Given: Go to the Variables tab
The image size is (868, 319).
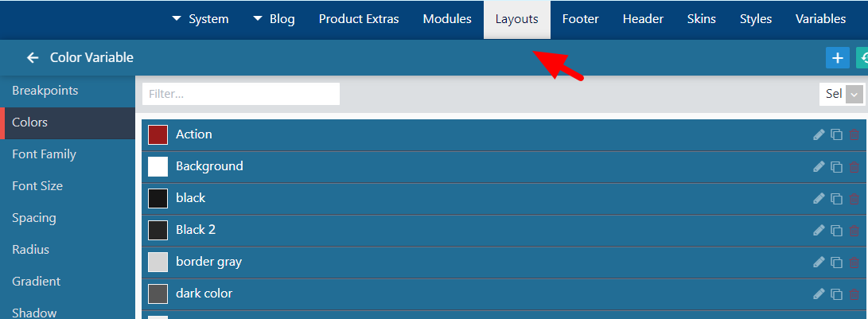Looking at the screenshot, I should [x=820, y=19].
